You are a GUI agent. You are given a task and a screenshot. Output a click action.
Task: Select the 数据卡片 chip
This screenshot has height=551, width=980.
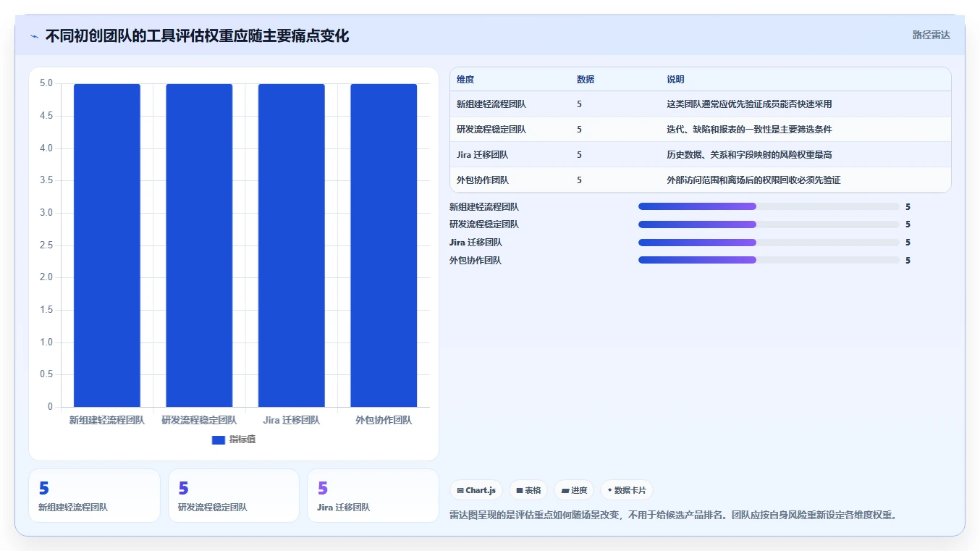click(627, 490)
